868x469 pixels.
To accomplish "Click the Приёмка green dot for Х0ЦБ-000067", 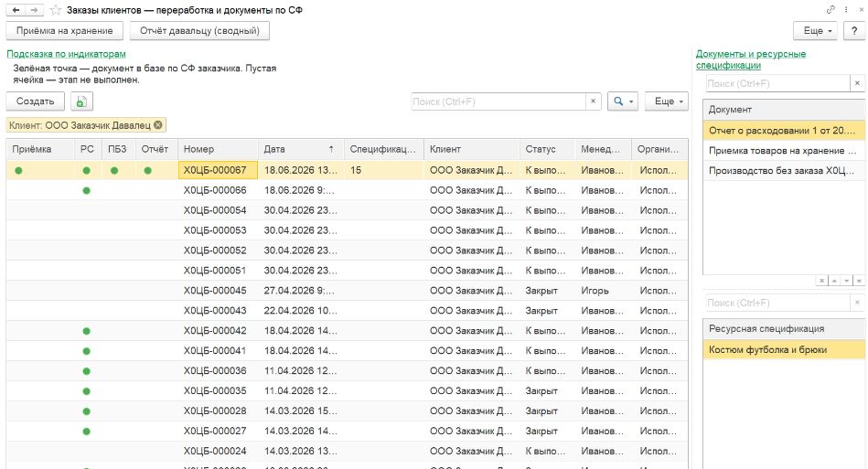I will [x=19, y=170].
